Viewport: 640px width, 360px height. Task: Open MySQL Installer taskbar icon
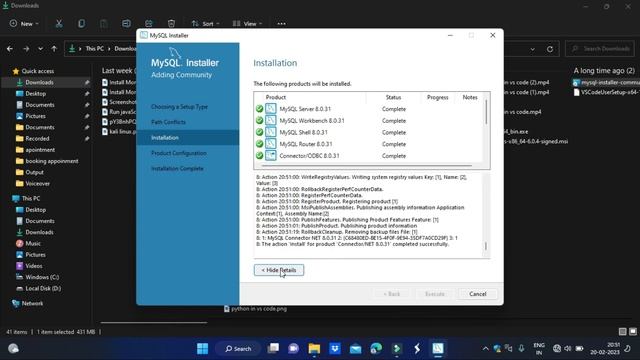click(x=438, y=349)
